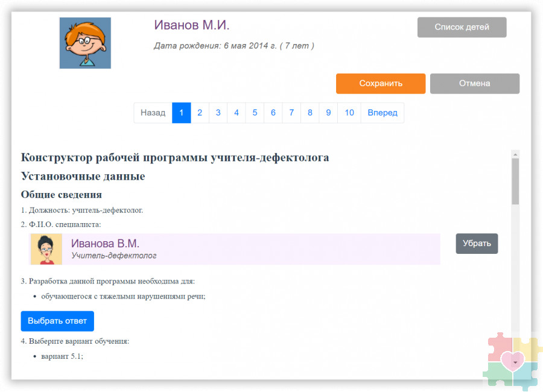The width and height of the screenshot is (543, 392).
Task: Cancel editing with Отмена button
Action: pyautogui.click(x=474, y=83)
